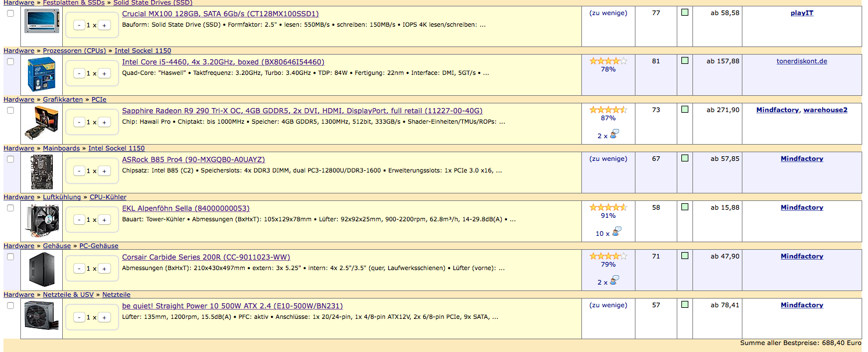
Task: Increase quantity of Corsair Carbide 200R
Action: point(104,269)
